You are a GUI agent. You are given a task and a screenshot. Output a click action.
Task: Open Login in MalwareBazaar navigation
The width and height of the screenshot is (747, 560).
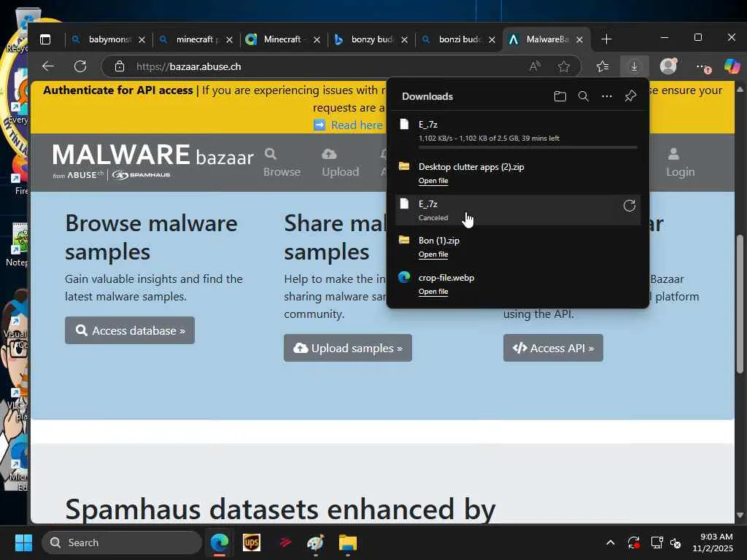(x=680, y=163)
